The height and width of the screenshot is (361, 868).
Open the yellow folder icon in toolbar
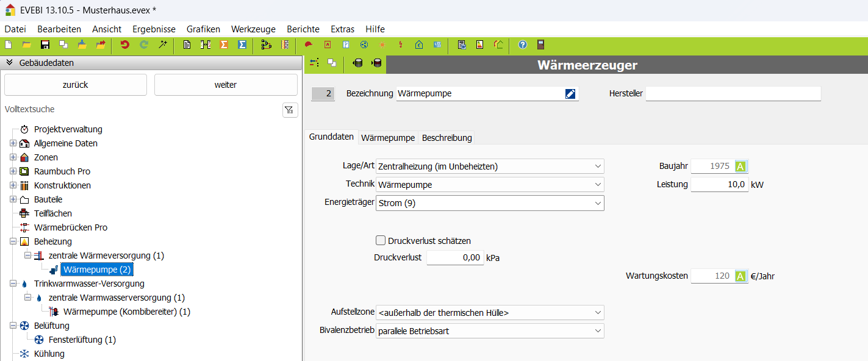27,45
